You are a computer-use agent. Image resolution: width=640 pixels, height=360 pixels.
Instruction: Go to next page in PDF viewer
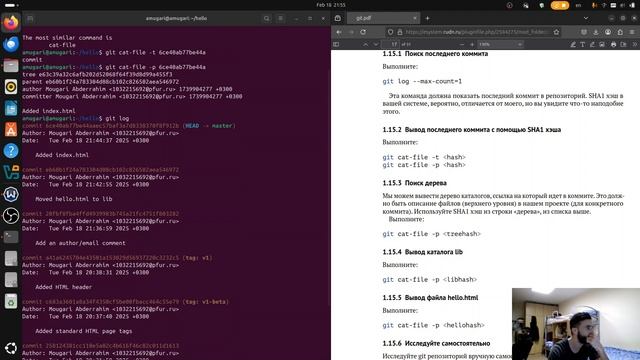click(x=376, y=44)
